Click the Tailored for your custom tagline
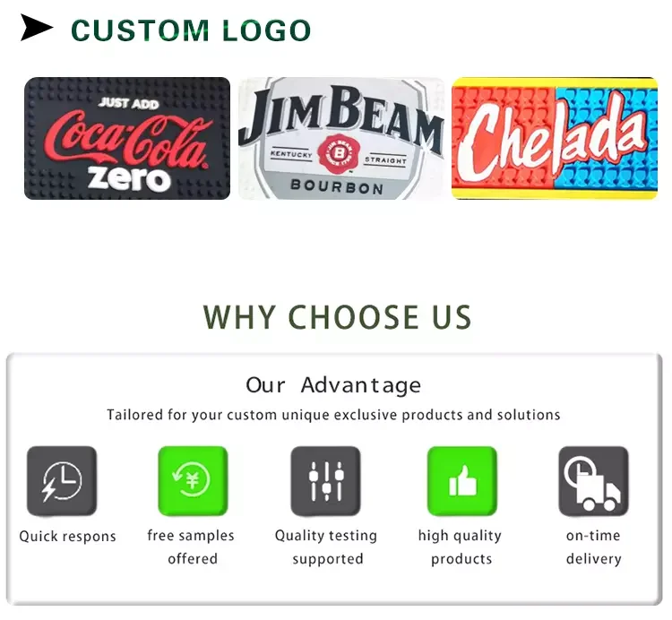Image resolution: width=672 pixels, height=620 pixels. click(x=333, y=415)
